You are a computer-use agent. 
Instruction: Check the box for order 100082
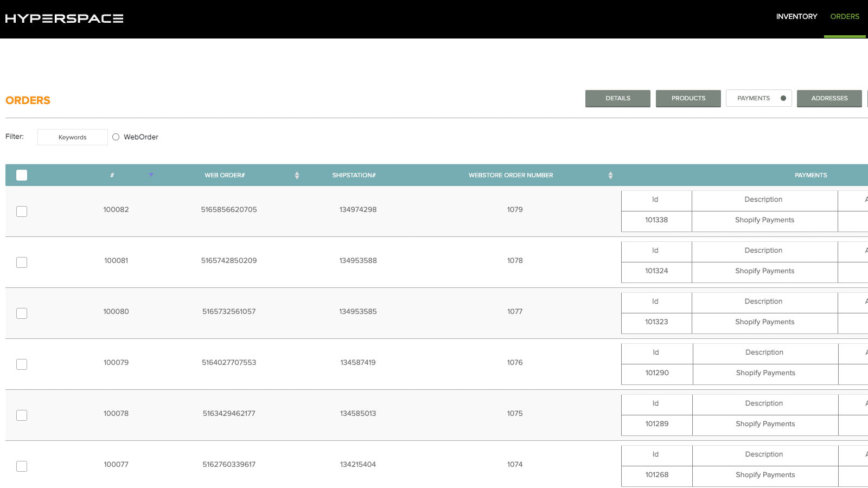[x=22, y=211]
